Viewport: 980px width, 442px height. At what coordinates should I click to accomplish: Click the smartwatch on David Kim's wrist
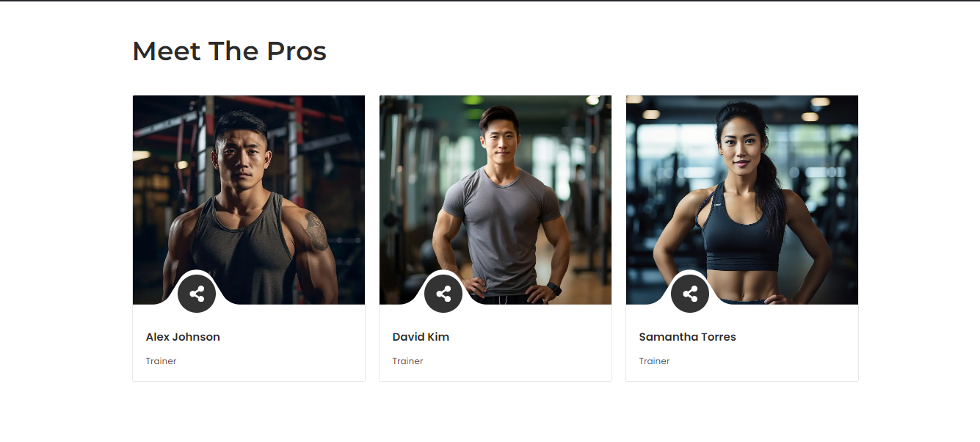coord(554,289)
